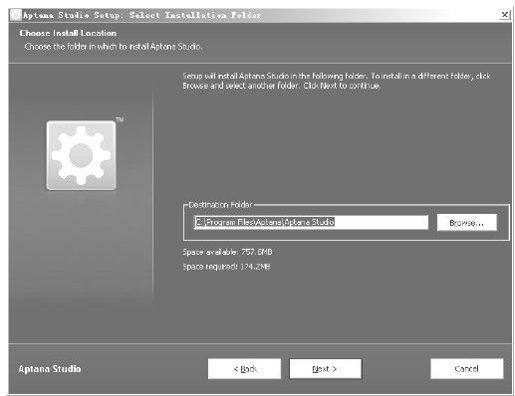This screenshot has width=515, height=396.
Task: Click the vertical divider beside the logo
Action: (153, 193)
